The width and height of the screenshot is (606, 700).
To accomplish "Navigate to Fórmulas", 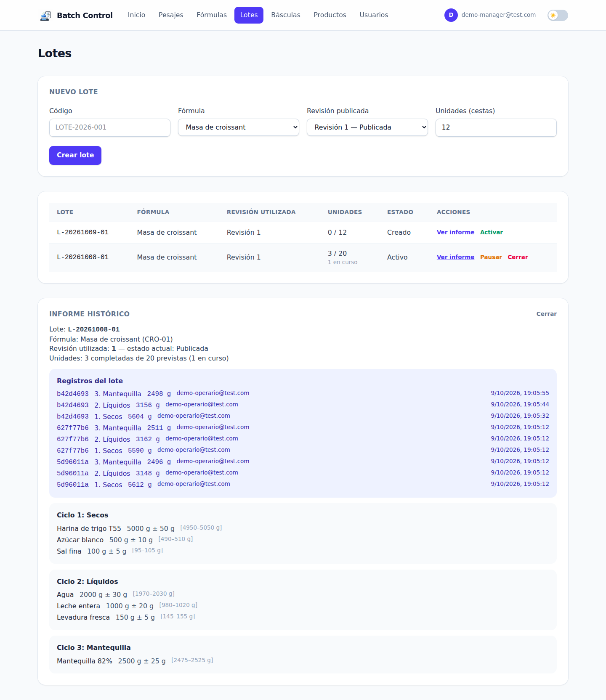I will click(x=212, y=15).
